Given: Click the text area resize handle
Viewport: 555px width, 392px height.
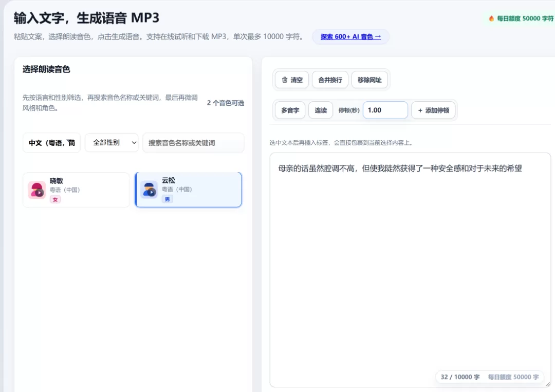Looking at the screenshot, I should pyautogui.click(x=548, y=384).
